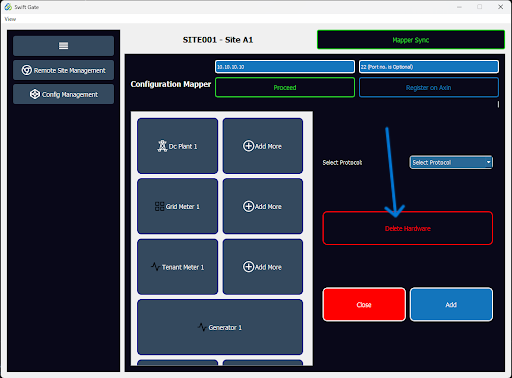
Task: Minimize the Swift Gate window
Action: (459, 7)
